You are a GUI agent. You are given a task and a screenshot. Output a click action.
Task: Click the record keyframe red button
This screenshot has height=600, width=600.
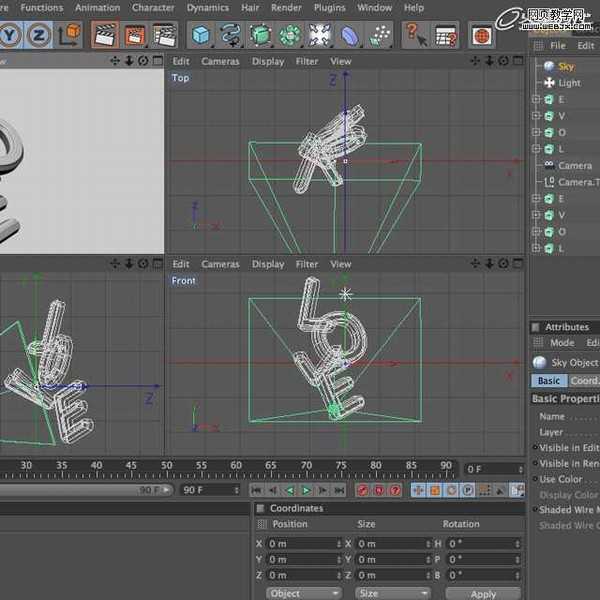point(363,490)
